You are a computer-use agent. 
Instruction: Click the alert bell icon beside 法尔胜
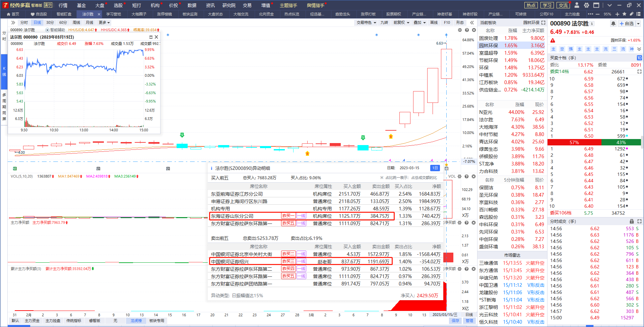tap(613, 23)
